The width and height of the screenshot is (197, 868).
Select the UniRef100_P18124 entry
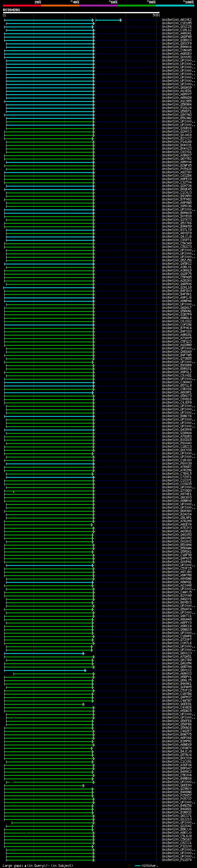(x=177, y=108)
